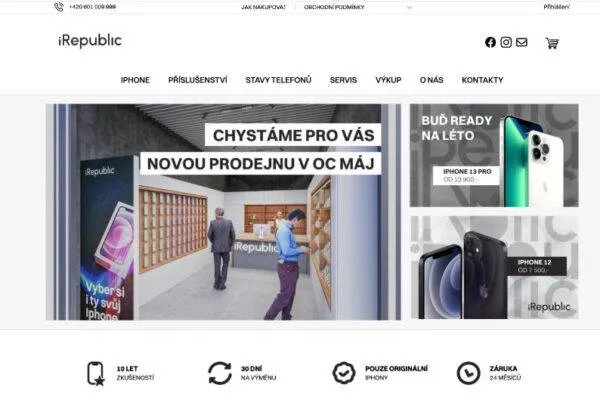Screen dimensions: 600x403
Task: Open the Jak nakupovat link
Action: [x=263, y=7]
